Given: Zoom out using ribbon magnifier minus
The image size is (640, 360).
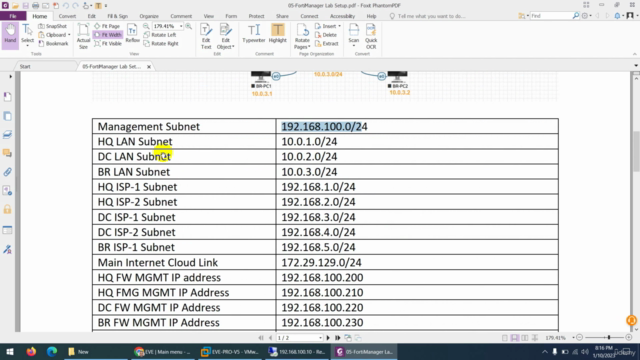Looking at the screenshot, I should pos(146,26).
